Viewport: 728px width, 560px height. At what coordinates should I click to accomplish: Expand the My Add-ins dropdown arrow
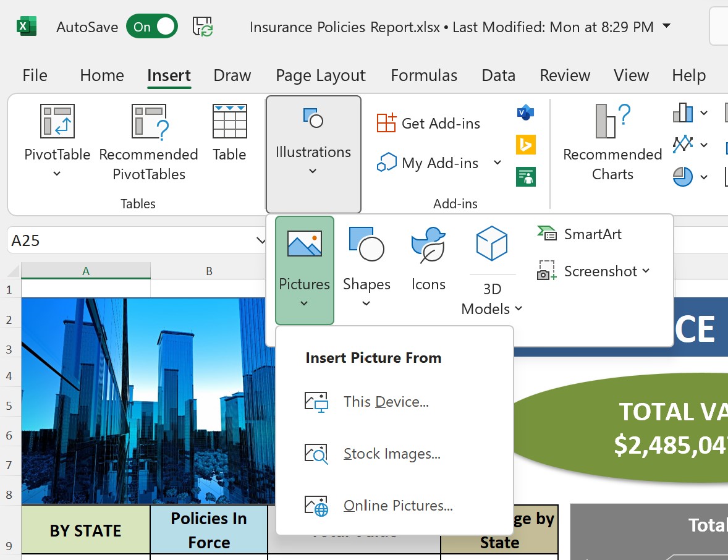(x=497, y=163)
